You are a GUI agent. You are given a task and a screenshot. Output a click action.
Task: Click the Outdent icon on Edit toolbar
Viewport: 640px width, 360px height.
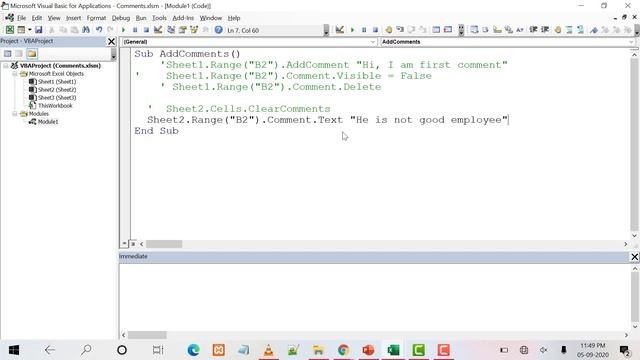point(545,29)
